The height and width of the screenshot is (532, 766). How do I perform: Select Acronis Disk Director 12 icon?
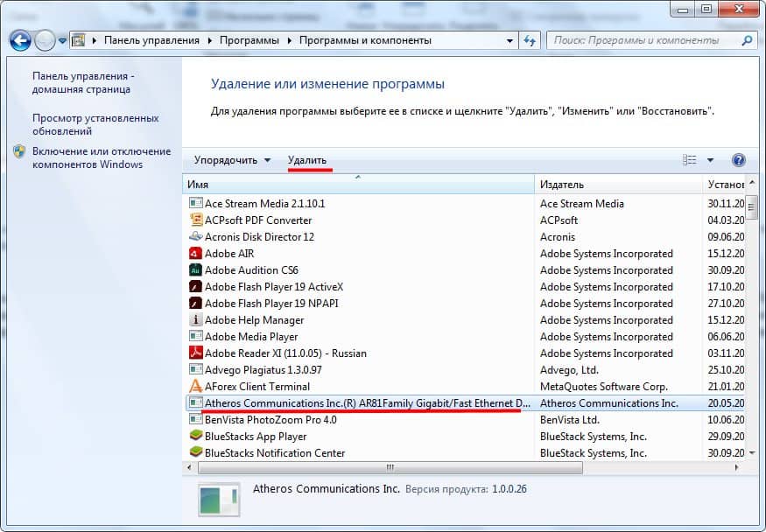coord(195,236)
